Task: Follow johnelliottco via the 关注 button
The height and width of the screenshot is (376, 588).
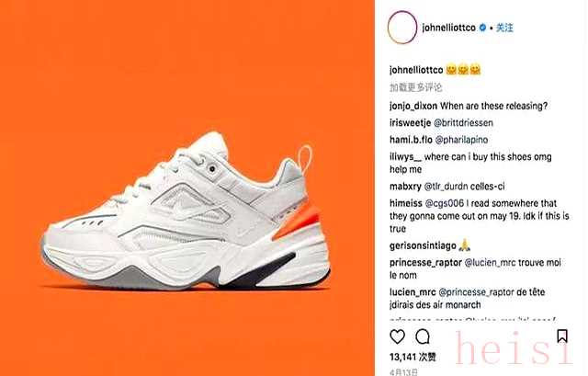Action: tap(504, 28)
